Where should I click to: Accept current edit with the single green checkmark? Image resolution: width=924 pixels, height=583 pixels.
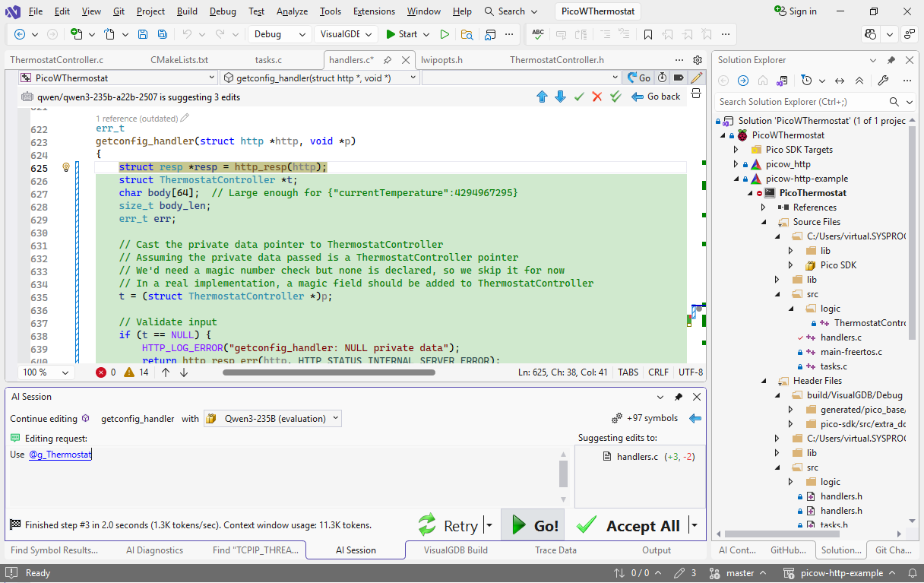[579, 97]
